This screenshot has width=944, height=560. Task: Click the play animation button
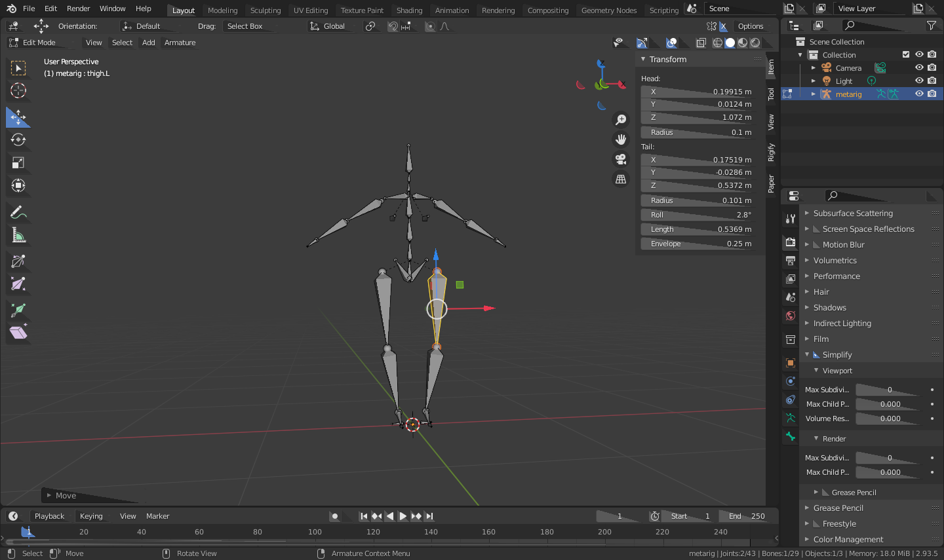point(403,516)
